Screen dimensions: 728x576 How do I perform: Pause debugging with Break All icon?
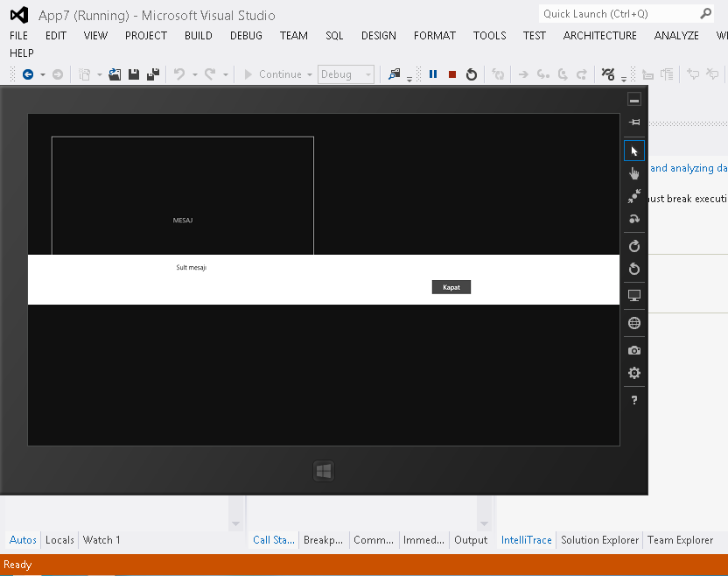433,74
